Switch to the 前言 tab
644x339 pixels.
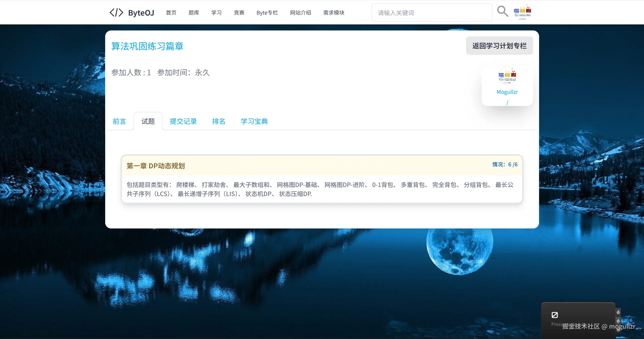coord(119,121)
